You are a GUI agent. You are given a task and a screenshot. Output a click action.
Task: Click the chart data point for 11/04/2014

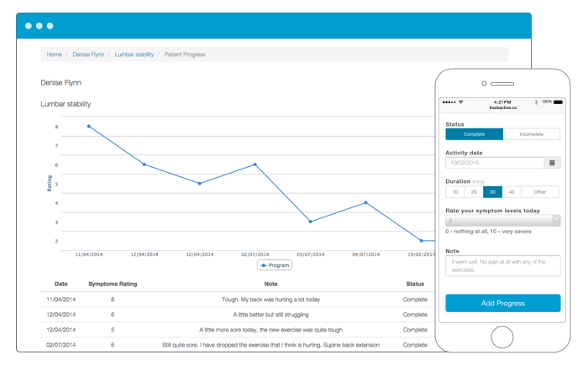tap(89, 127)
